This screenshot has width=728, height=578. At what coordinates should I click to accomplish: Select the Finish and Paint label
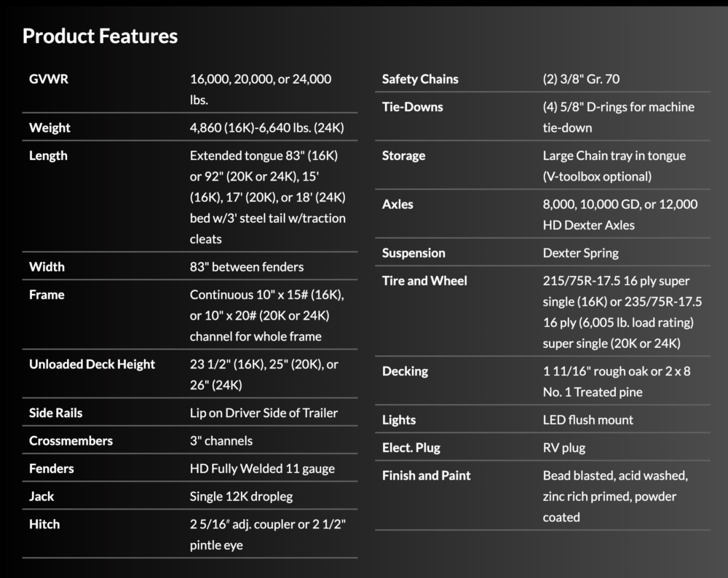pyautogui.click(x=426, y=475)
